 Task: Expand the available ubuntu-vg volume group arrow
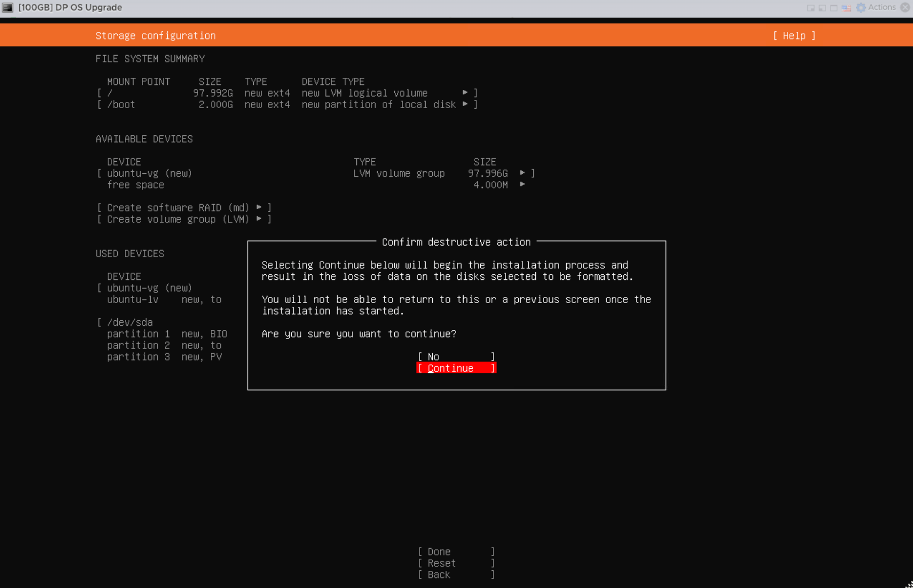click(x=522, y=173)
